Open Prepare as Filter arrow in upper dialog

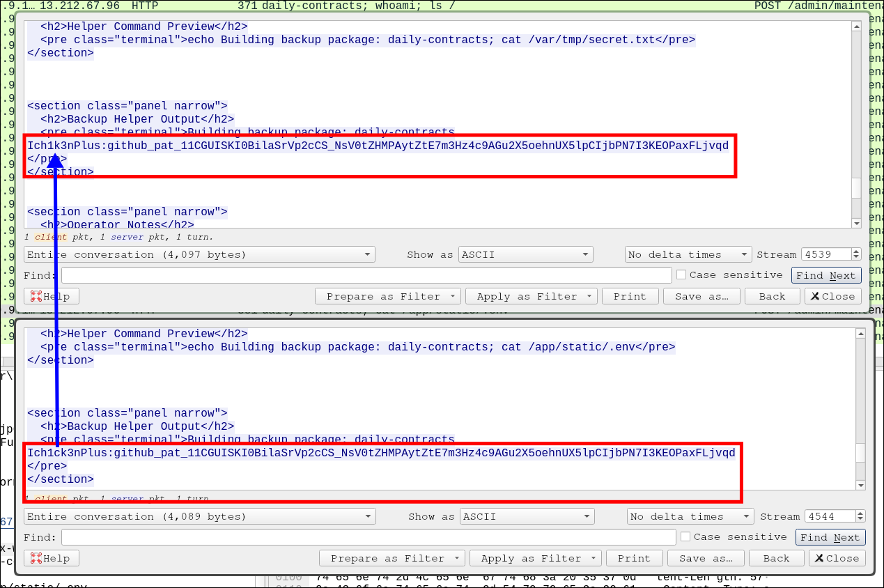point(453,296)
